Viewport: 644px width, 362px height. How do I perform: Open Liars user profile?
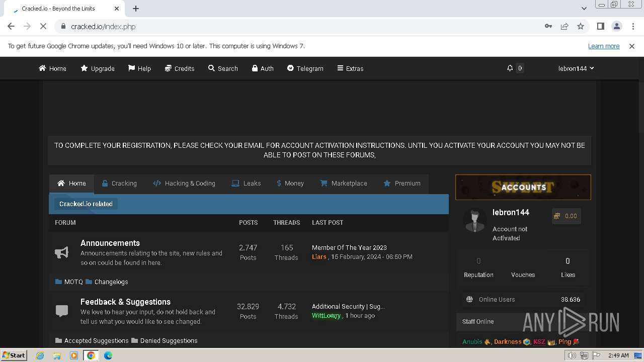click(319, 256)
